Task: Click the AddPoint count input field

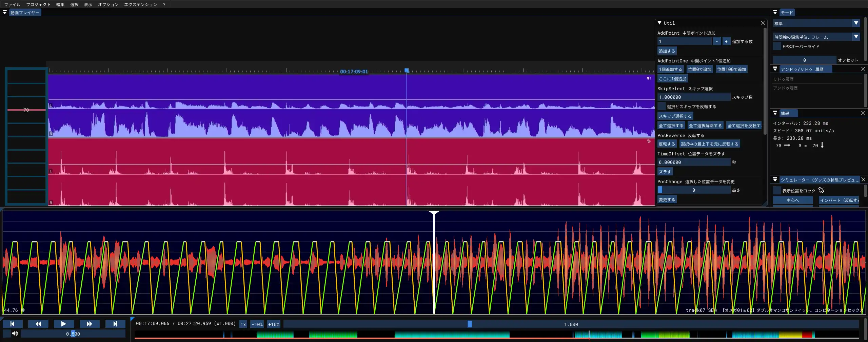Action: (684, 41)
